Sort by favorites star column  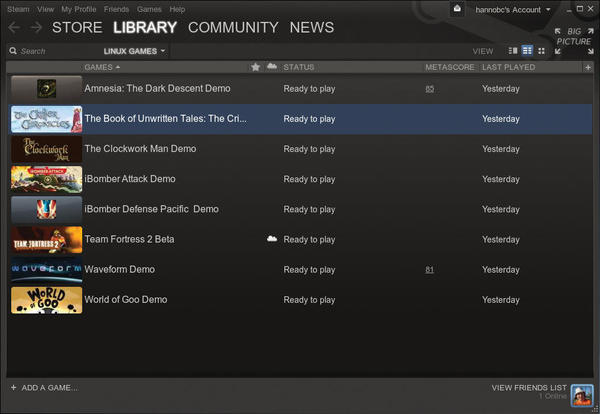tap(255, 67)
